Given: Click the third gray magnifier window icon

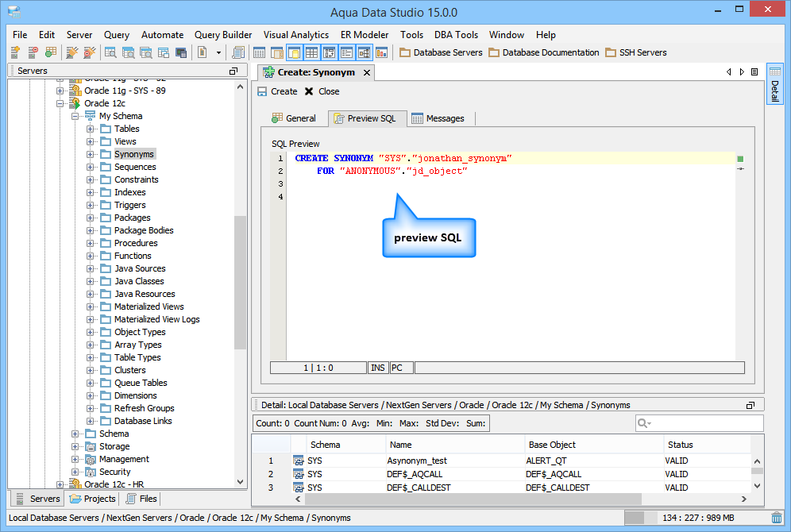Looking at the screenshot, I should pyautogui.click(x=146, y=52).
